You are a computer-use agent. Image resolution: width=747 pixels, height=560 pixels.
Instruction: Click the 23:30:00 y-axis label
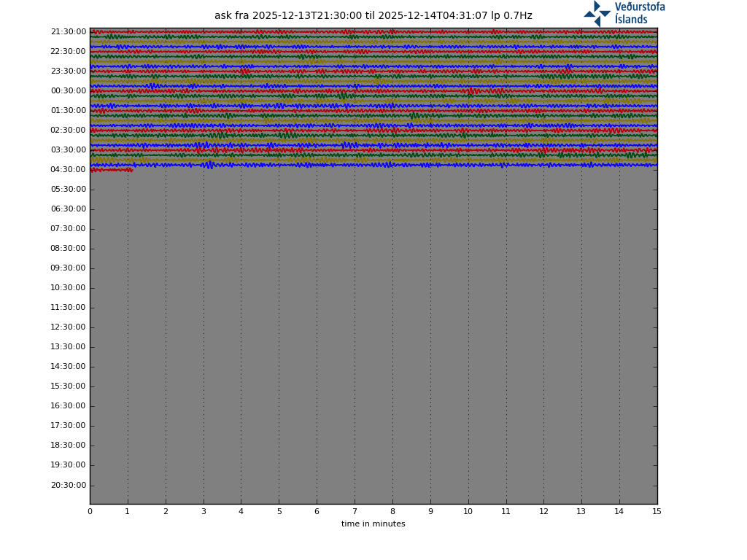tap(68, 71)
